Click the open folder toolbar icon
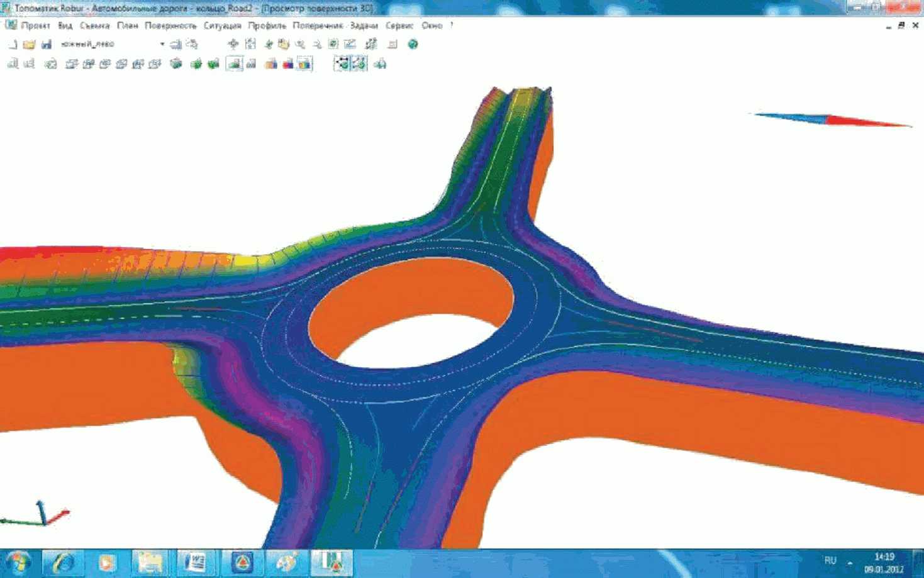 (x=29, y=44)
